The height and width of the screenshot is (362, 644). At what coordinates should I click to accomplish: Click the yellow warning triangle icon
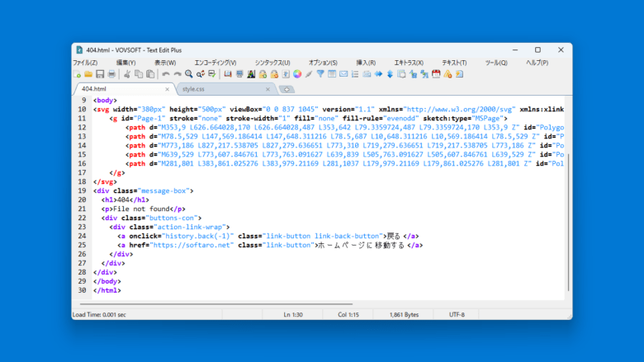[447, 74]
